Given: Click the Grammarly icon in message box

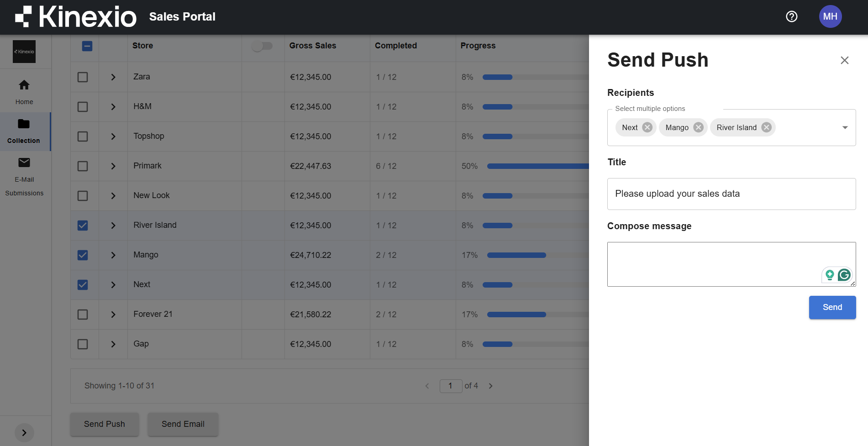Looking at the screenshot, I should click(x=844, y=275).
